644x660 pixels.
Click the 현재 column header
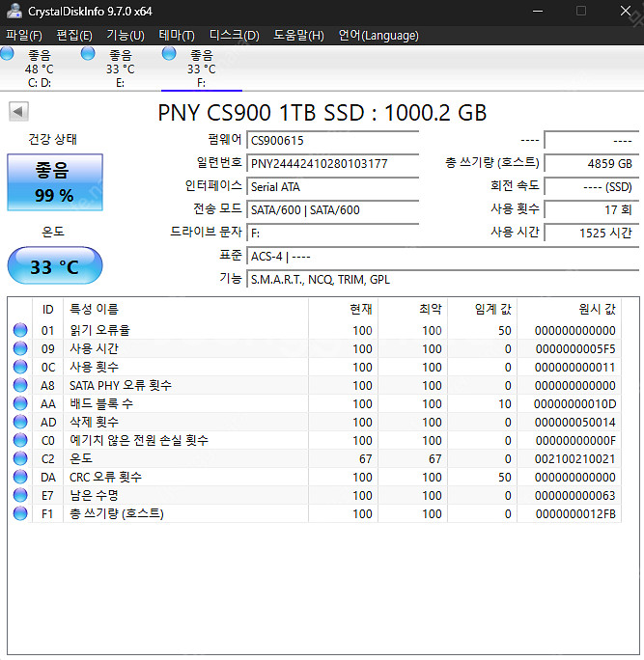[x=344, y=310]
